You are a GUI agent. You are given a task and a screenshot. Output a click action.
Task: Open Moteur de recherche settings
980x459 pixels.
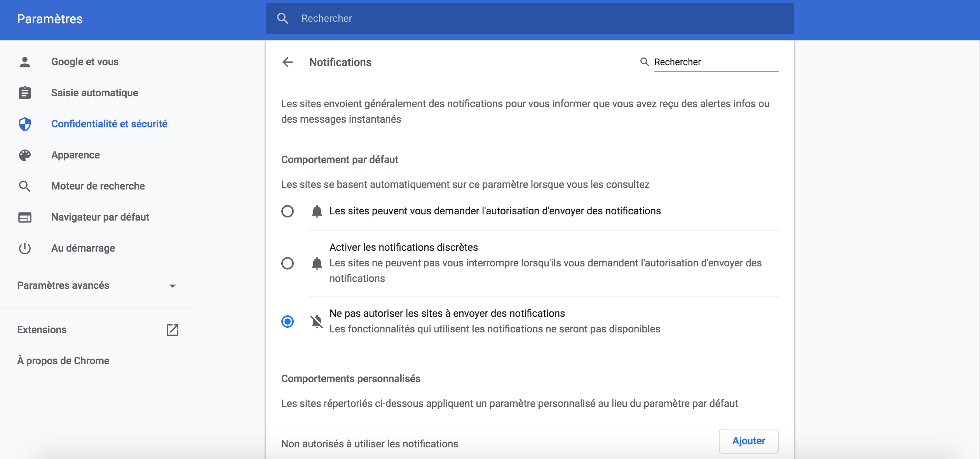[98, 186]
